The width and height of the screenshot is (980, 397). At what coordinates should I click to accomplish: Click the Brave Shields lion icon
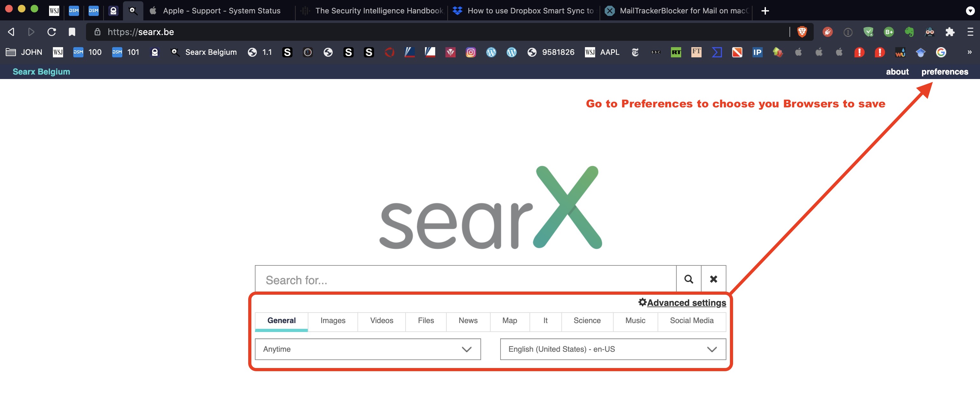(x=802, y=32)
